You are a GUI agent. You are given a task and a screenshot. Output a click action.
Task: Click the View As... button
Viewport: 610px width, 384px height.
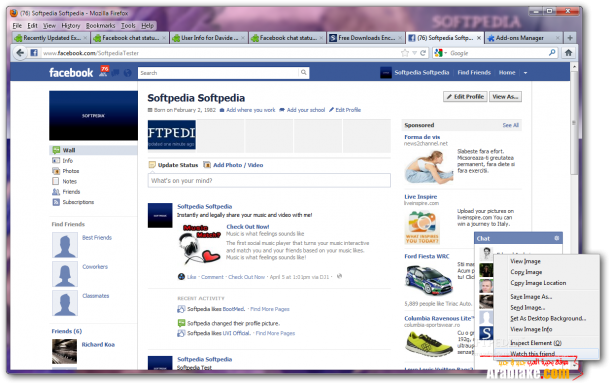505,96
